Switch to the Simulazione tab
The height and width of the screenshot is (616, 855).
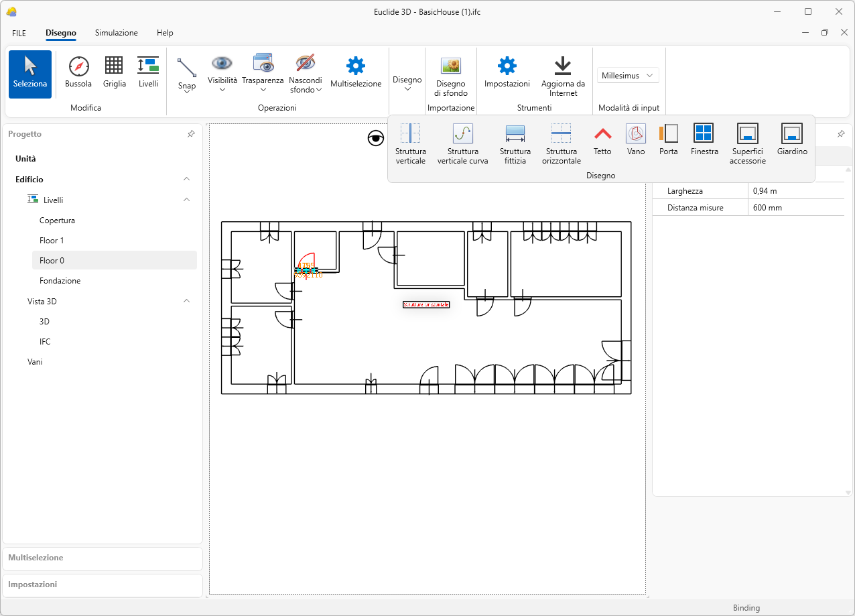(116, 33)
